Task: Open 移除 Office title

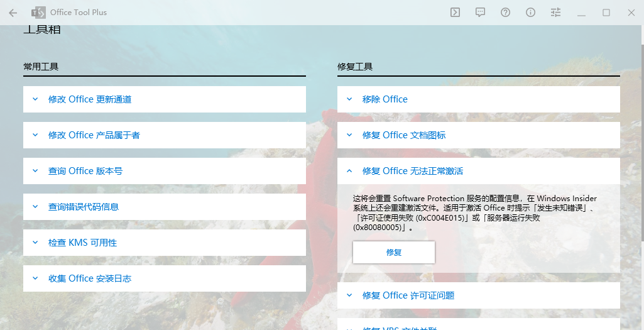Action: click(385, 99)
